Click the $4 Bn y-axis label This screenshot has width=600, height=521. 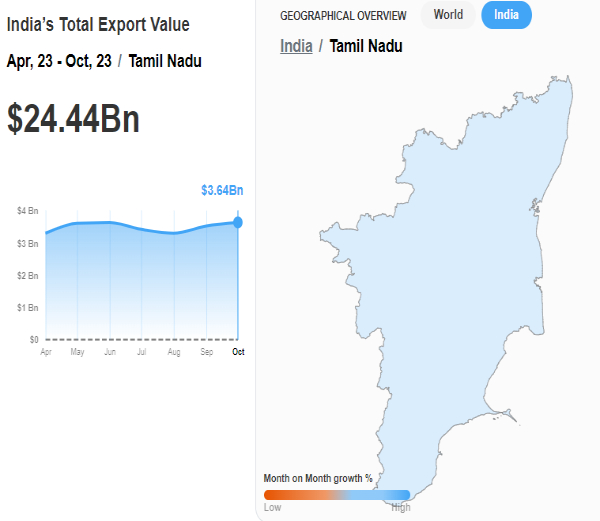pyautogui.click(x=27, y=211)
